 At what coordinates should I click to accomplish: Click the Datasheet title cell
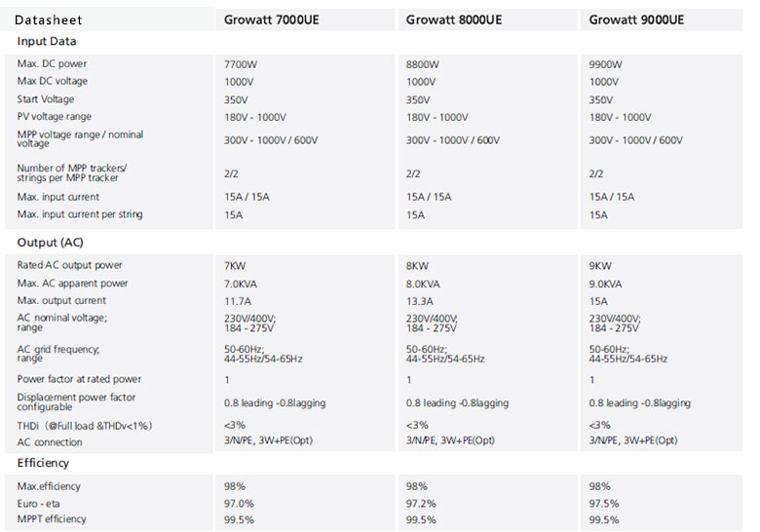point(49,19)
